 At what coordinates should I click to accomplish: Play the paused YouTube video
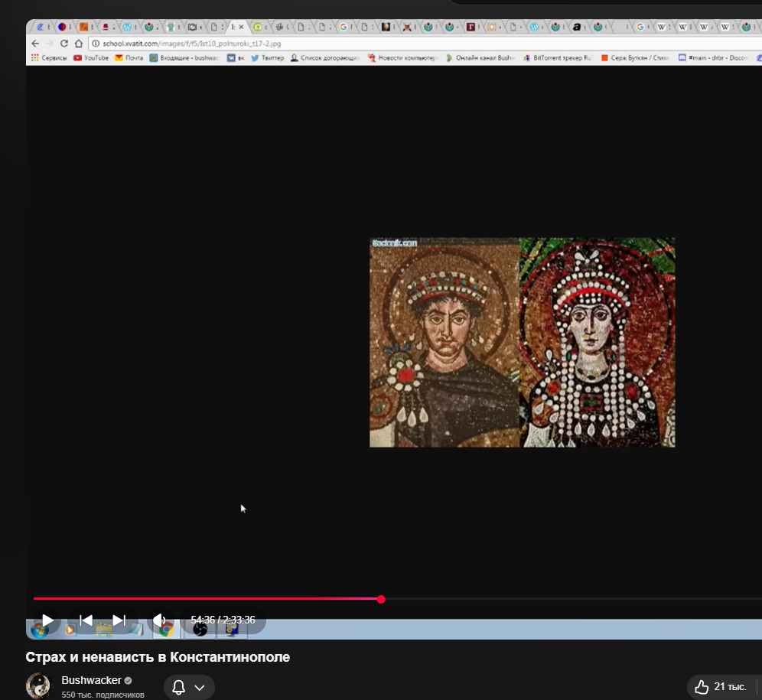(x=47, y=620)
